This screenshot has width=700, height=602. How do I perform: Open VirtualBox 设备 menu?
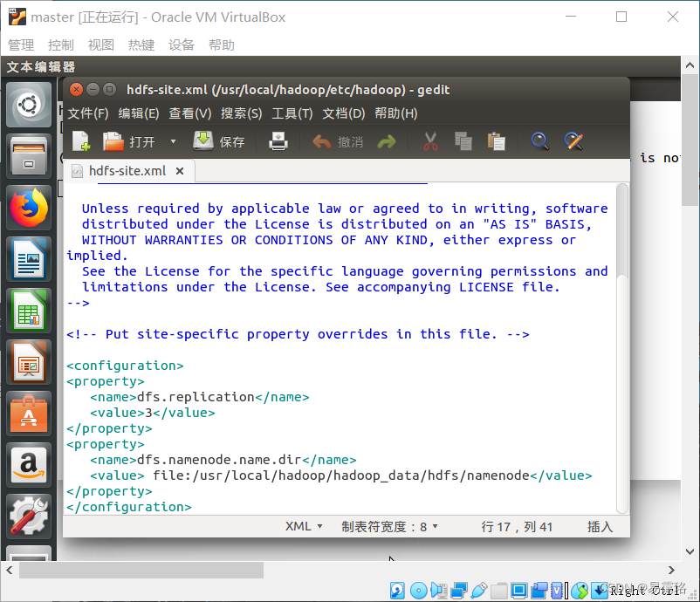click(182, 45)
